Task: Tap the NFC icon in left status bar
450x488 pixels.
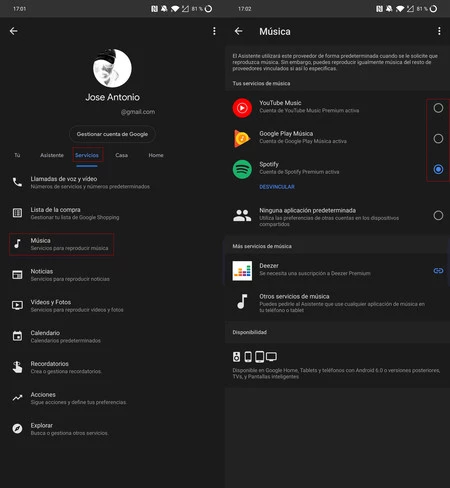Action: pos(154,9)
